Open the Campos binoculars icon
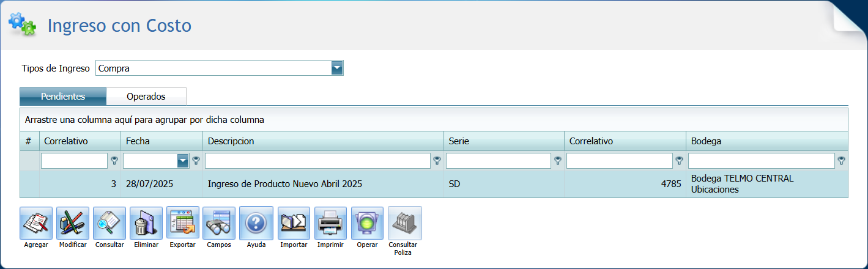Screen dimensions: 868x269 click(x=219, y=223)
